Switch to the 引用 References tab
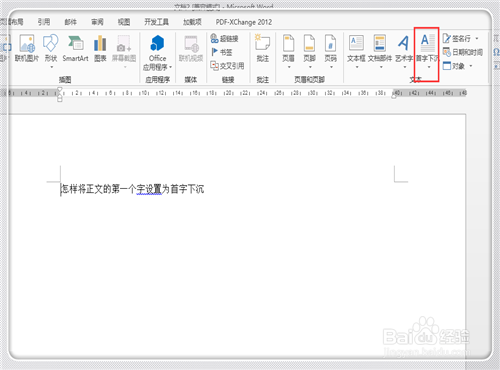Screen dimensions: 500x370 pyautogui.click(x=44, y=22)
